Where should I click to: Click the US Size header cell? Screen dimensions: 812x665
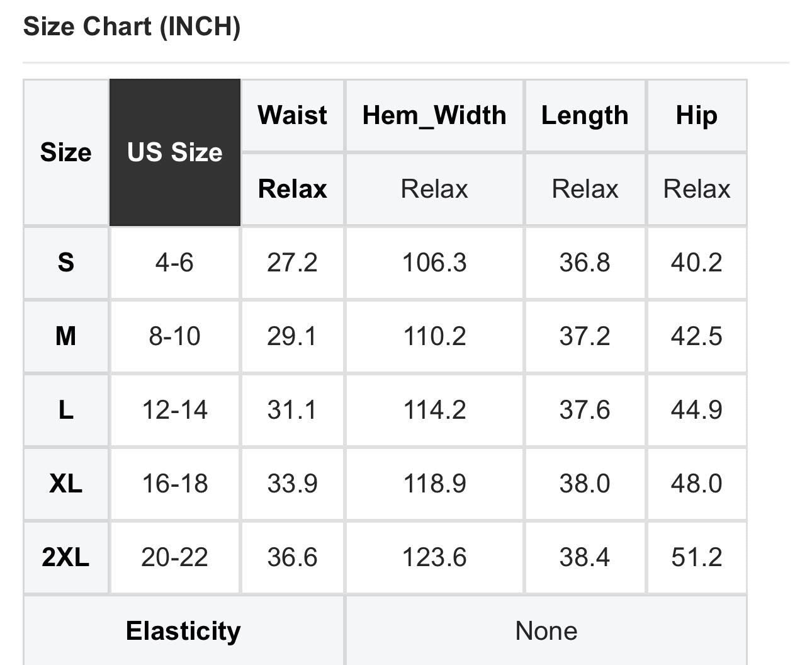click(174, 152)
